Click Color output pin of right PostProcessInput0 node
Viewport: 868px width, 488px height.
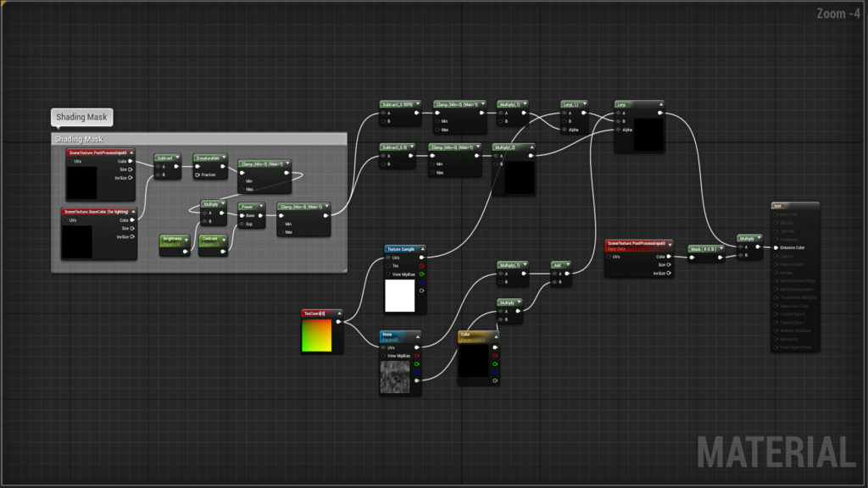point(669,257)
